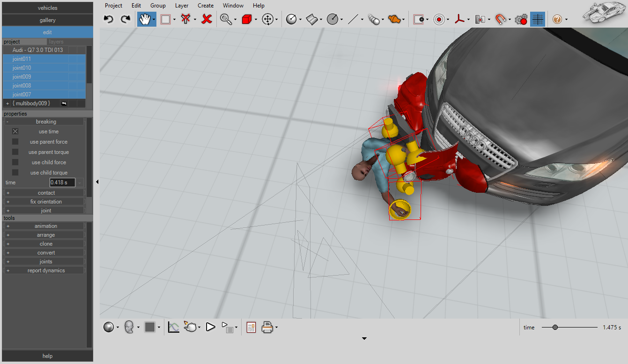Image resolution: width=628 pixels, height=364 pixels.
Task: Click the surface plane tool icon
Action: click(312, 19)
